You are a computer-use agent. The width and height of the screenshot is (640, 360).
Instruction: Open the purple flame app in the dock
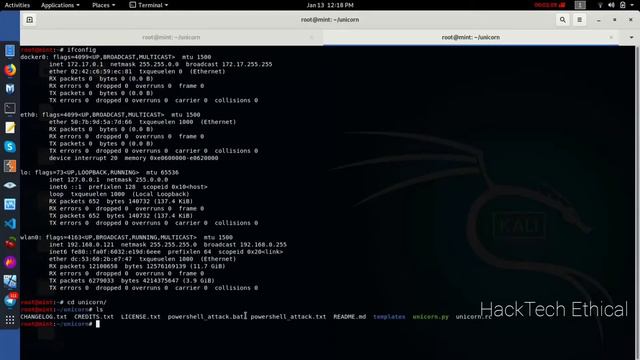click(x=10, y=262)
